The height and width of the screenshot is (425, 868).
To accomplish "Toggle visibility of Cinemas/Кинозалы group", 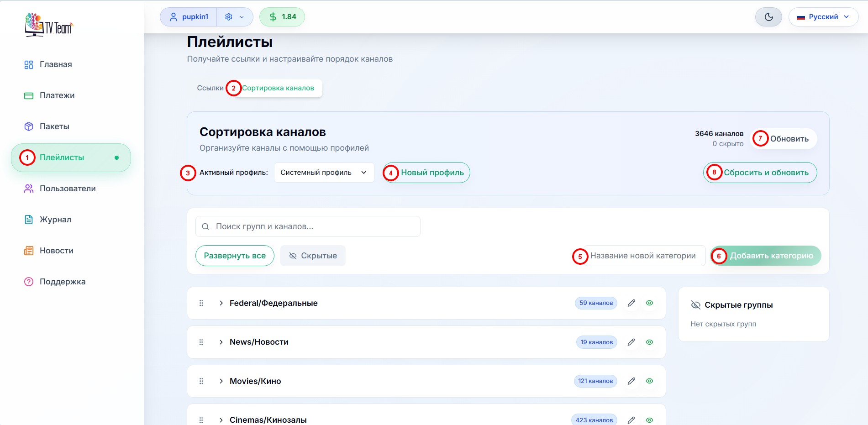I will 649,419.
